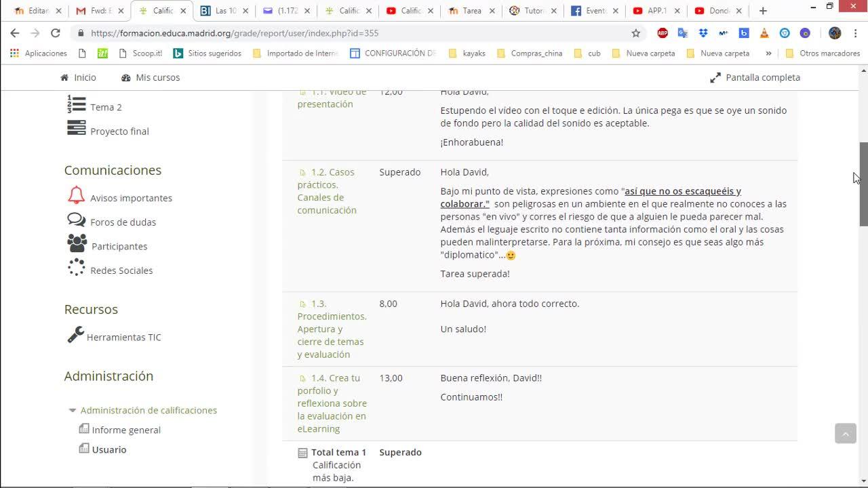Viewport: 868px width, 488px height.
Task: Open the Sitios sugeridos bookmark
Action: (208, 53)
